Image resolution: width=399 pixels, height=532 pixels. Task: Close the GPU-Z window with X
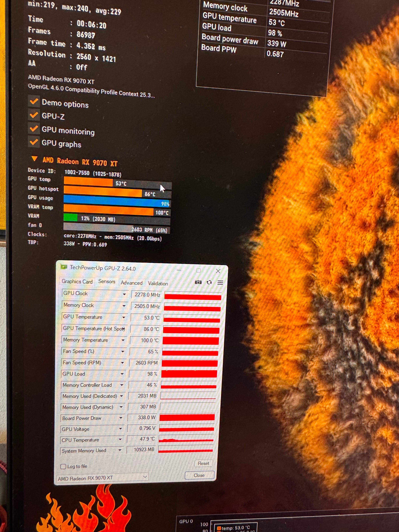pos(218,271)
